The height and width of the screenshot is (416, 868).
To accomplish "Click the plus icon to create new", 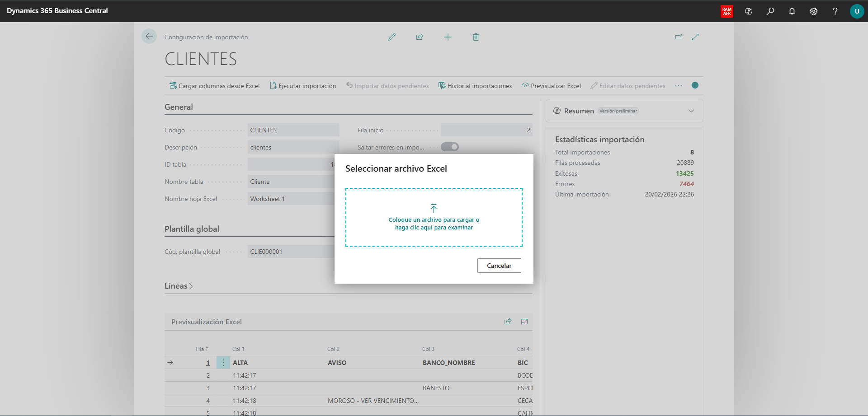I will click(448, 37).
